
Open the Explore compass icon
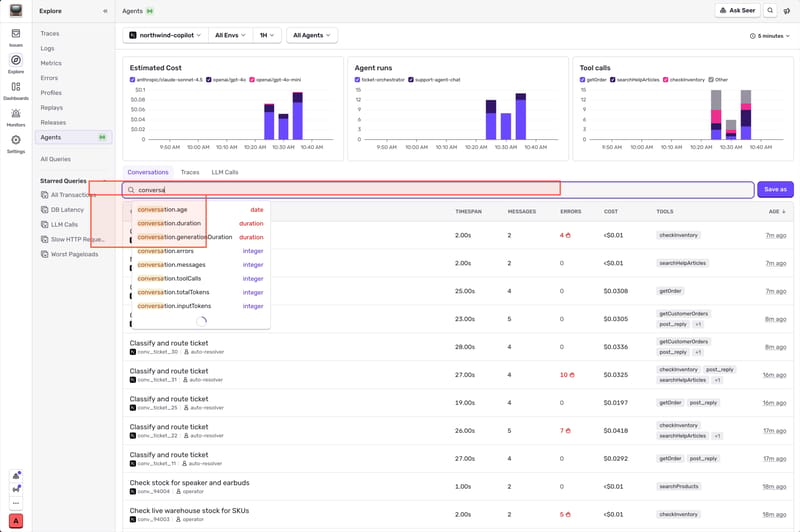16,60
